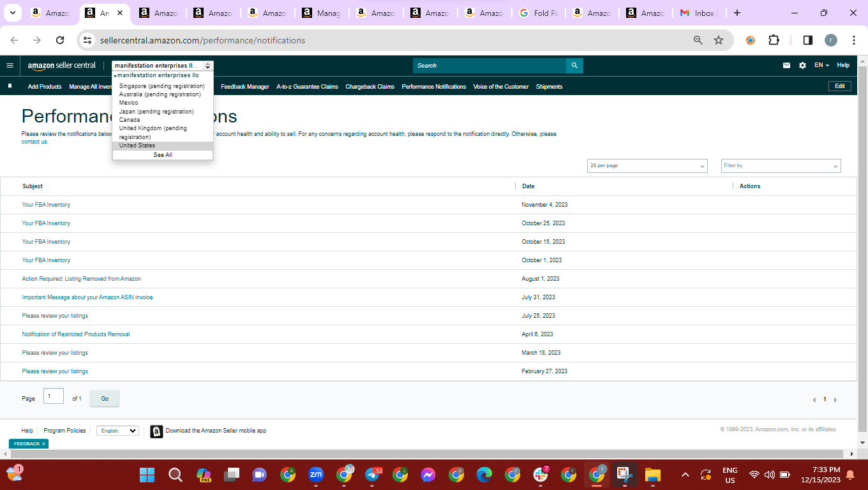Go to the next page of notifications
Image resolution: width=868 pixels, height=490 pixels.
click(x=835, y=400)
